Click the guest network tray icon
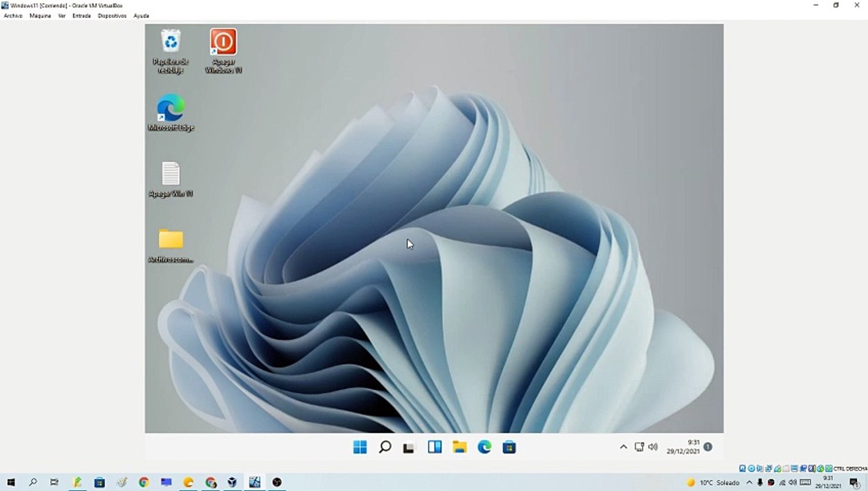 click(639, 447)
